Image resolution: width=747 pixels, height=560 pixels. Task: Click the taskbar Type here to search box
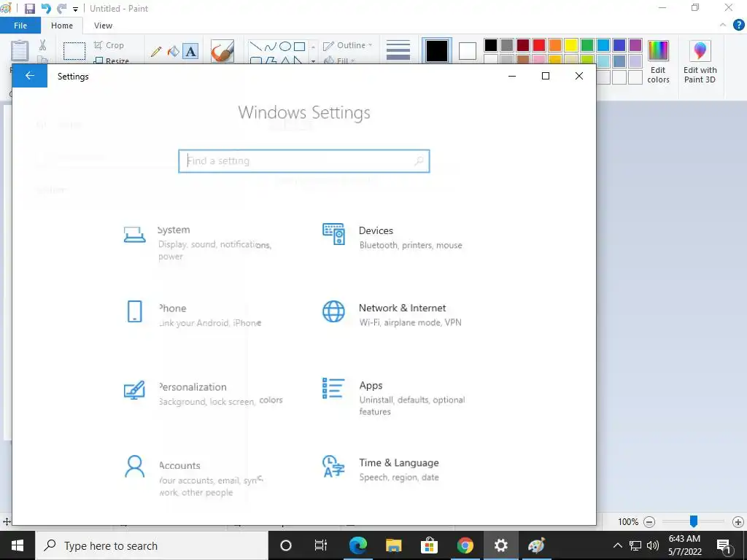click(152, 545)
